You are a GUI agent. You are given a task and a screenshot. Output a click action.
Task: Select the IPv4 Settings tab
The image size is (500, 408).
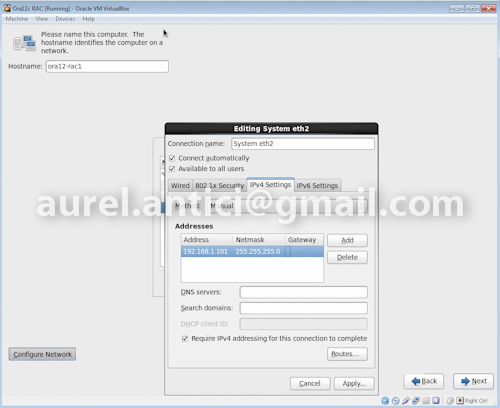tap(270, 185)
